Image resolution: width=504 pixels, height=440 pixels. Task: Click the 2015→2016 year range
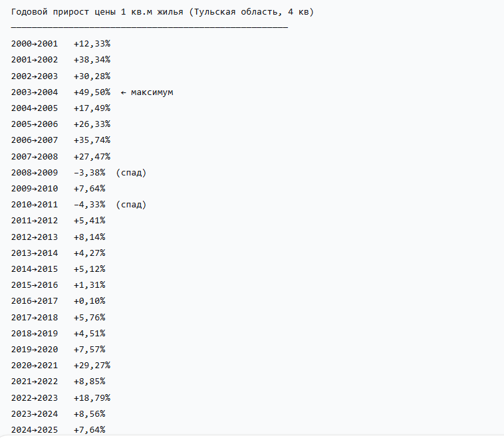35,284
